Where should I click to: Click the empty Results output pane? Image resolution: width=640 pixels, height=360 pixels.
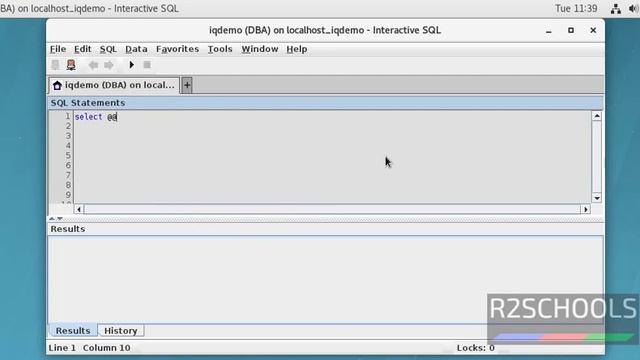325,280
